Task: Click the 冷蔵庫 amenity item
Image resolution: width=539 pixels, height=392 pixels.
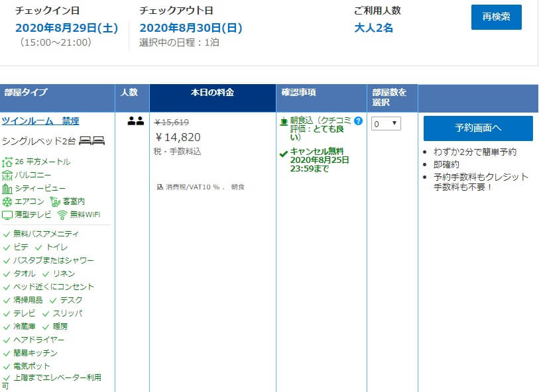Action: pos(24,326)
